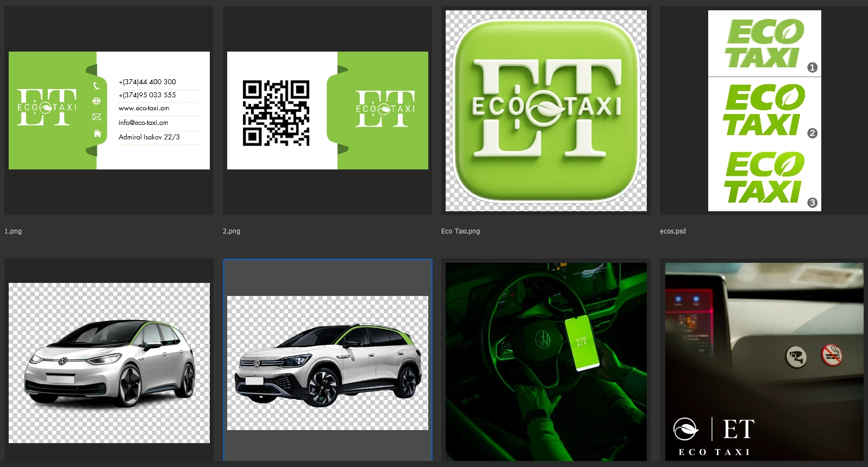
Task: Select the green steering wheel photo thumbnail
Action: [x=546, y=362]
